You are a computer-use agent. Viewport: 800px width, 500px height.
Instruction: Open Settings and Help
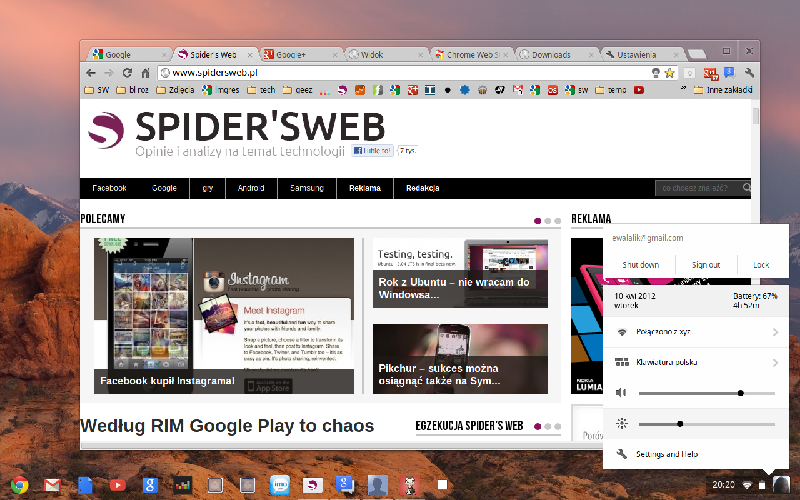pos(696,454)
